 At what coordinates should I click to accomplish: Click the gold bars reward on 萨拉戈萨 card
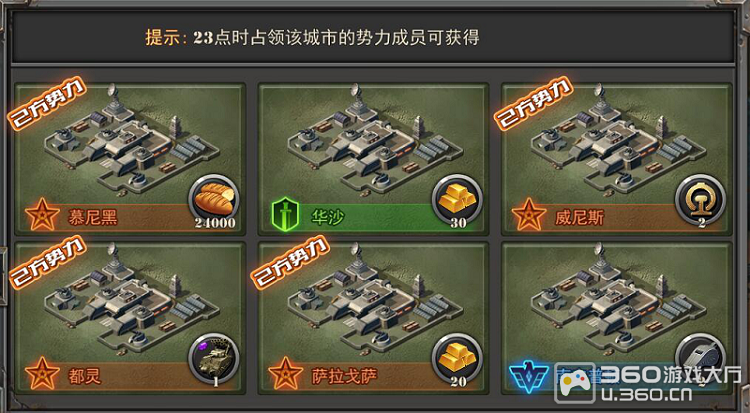pos(457,359)
